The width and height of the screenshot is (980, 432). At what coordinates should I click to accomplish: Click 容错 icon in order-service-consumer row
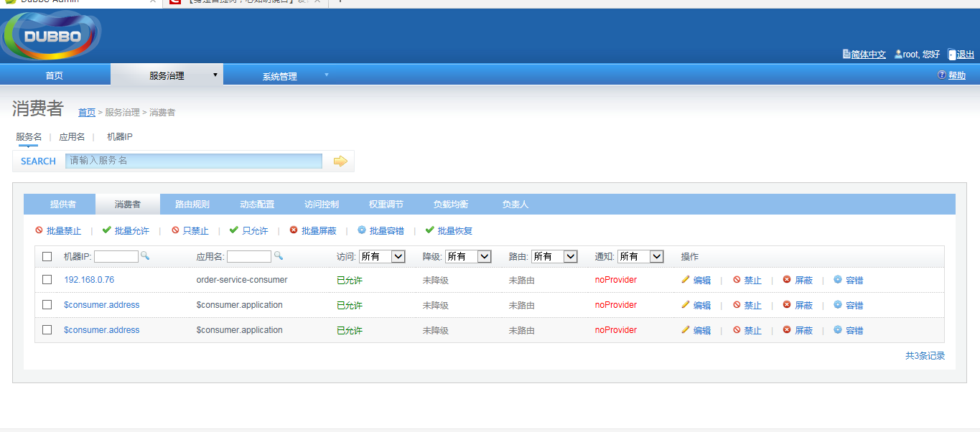tap(838, 280)
